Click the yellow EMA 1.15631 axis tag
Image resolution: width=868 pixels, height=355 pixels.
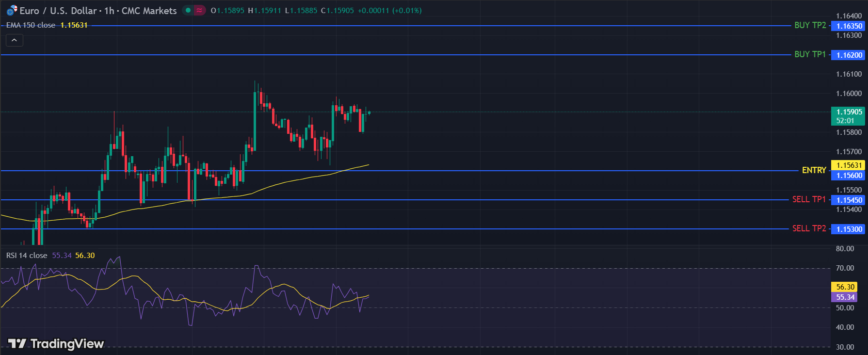(849, 165)
